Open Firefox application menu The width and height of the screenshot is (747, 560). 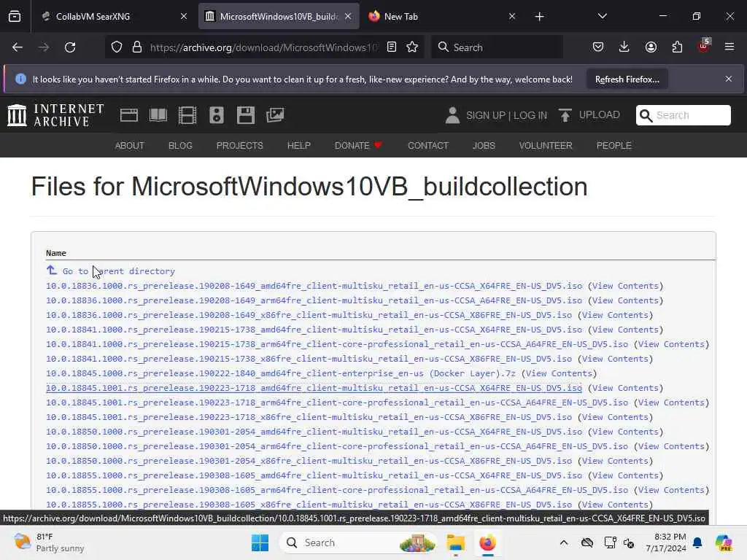729,47
